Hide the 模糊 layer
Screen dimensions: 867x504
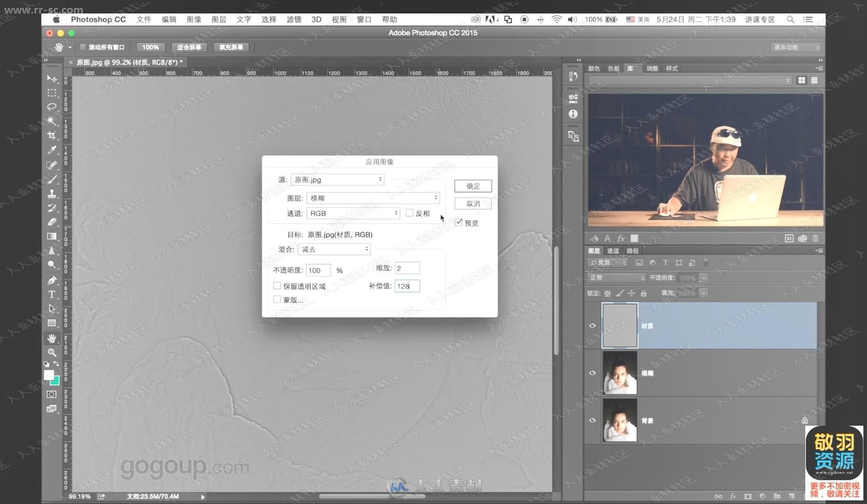592,373
